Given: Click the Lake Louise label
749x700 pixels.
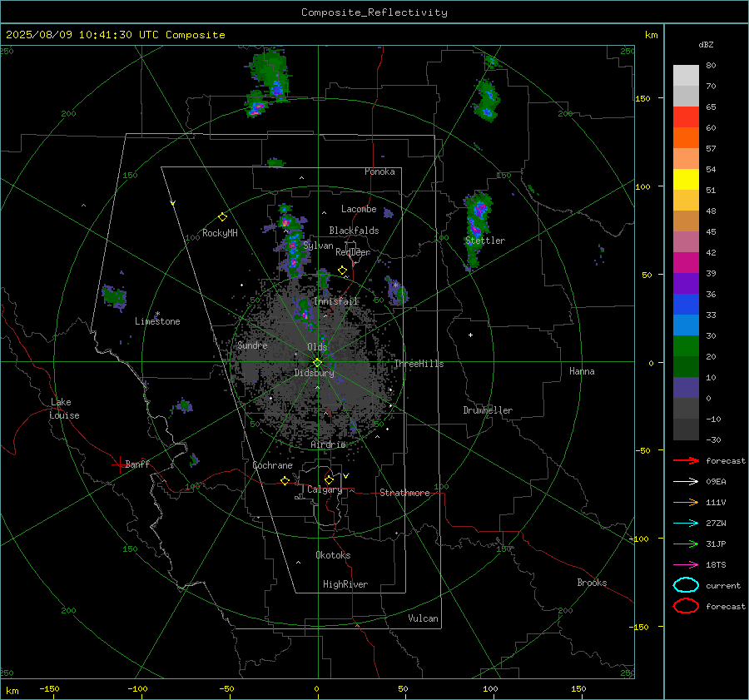Looking at the screenshot, I should [x=64, y=409].
